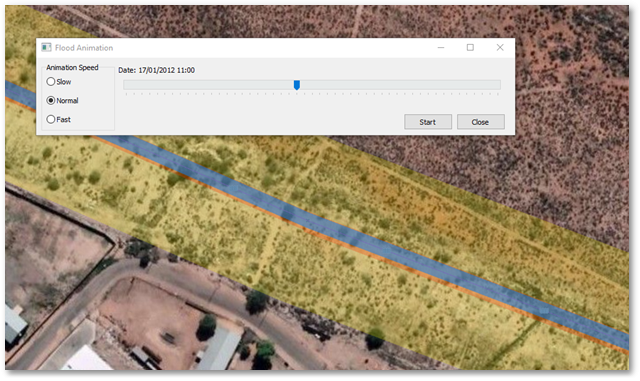Click the blue date slider handle
The image size is (640, 381).
(297, 85)
